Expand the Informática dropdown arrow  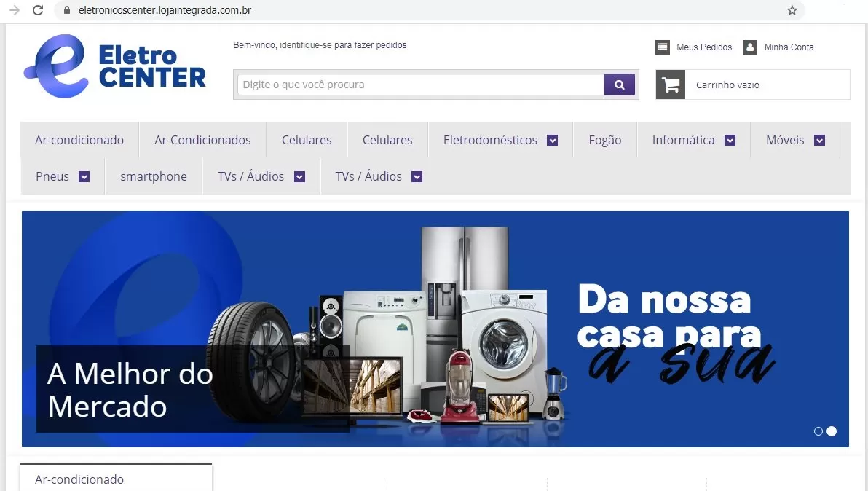(x=730, y=141)
